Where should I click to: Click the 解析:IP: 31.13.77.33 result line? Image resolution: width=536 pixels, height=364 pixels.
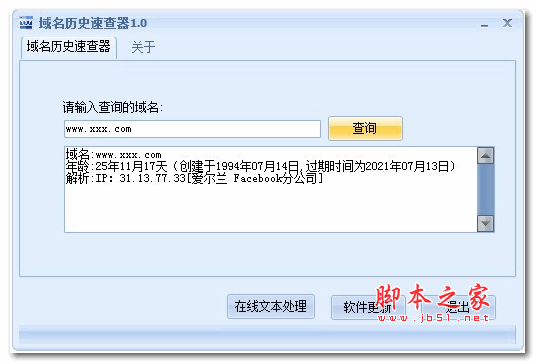(x=194, y=178)
